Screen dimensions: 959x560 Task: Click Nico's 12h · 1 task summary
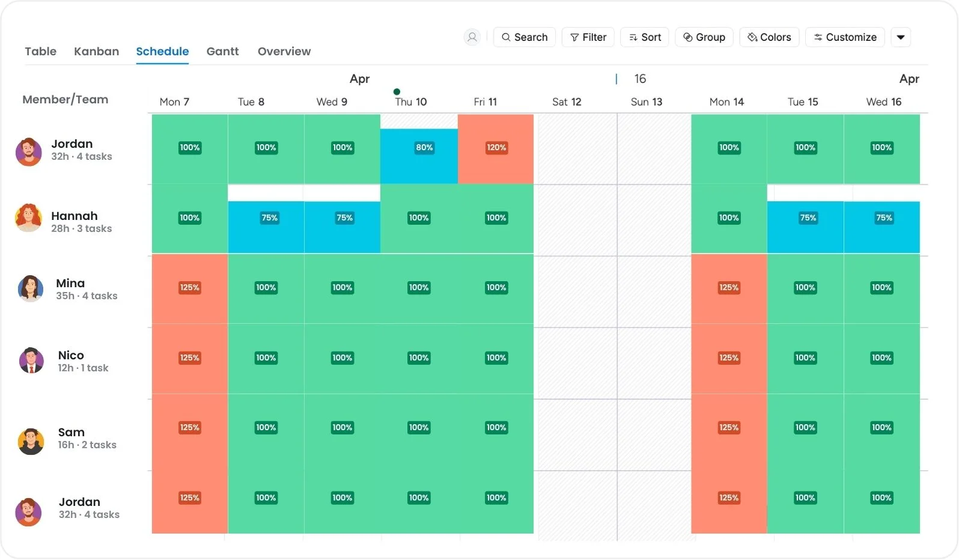[84, 368]
